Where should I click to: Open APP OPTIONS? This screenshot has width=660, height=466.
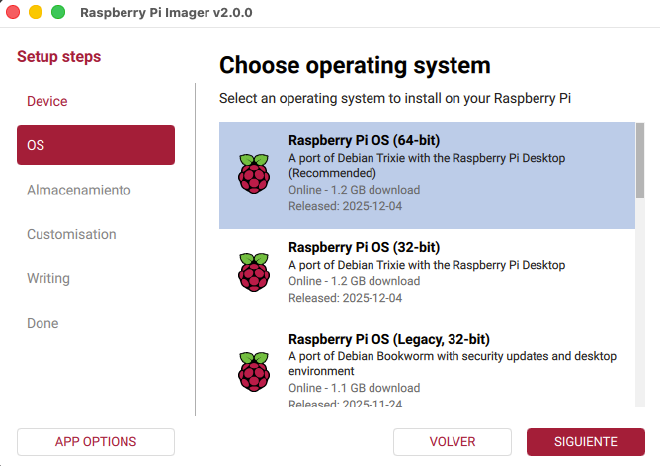point(96,441)
